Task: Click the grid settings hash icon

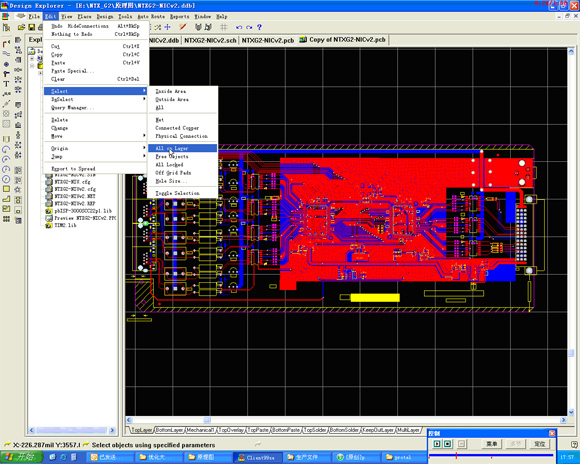Action: point(223,27)
